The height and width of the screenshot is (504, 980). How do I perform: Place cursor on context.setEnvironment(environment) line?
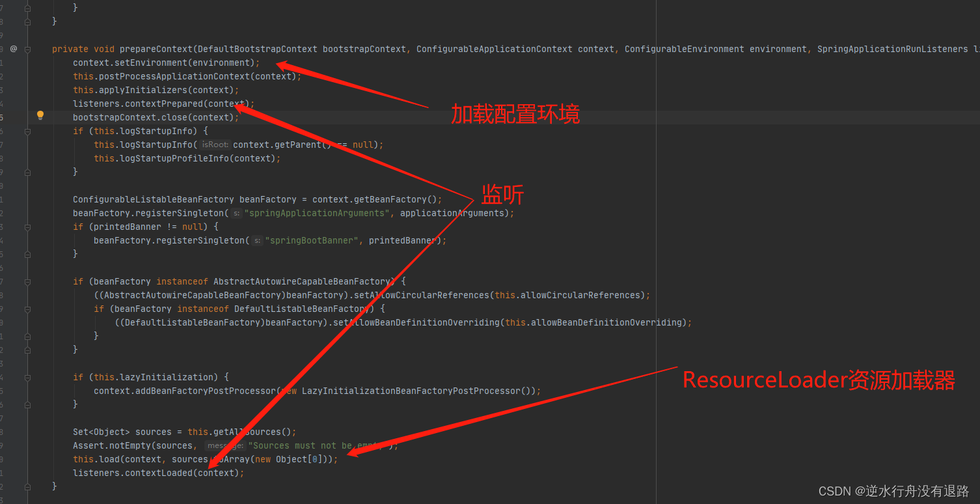(x=166, y=63)
